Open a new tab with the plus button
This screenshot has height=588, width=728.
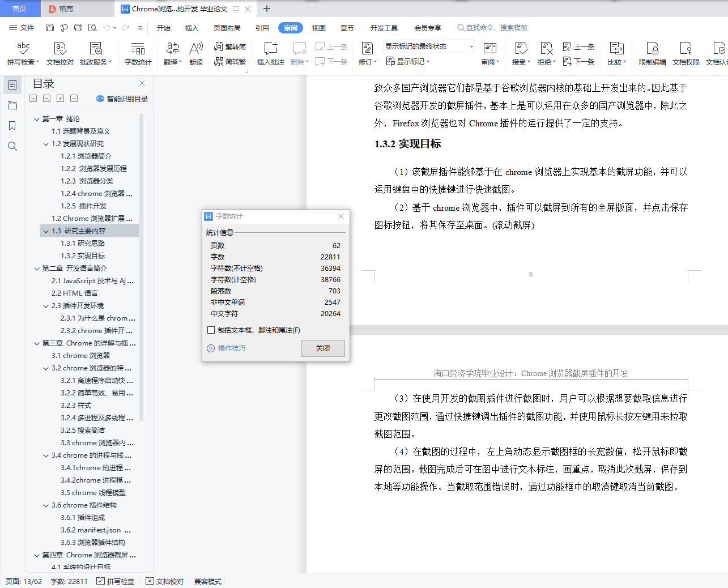pyautogui.click(x=267, y=8)
